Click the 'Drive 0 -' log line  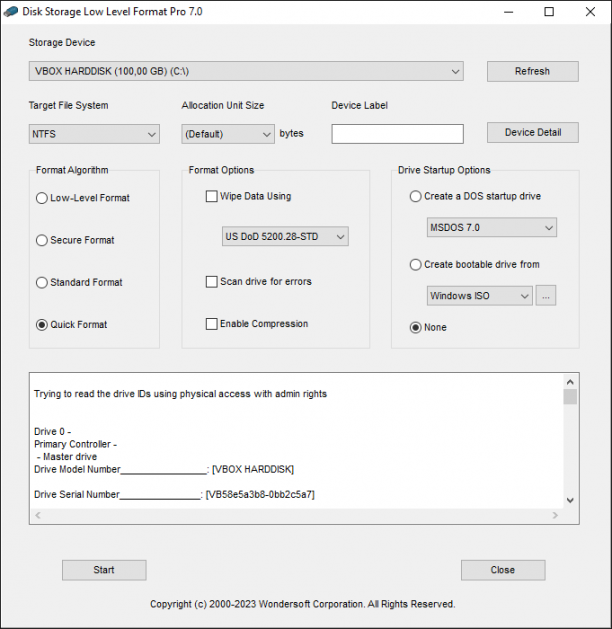point(53,432)
